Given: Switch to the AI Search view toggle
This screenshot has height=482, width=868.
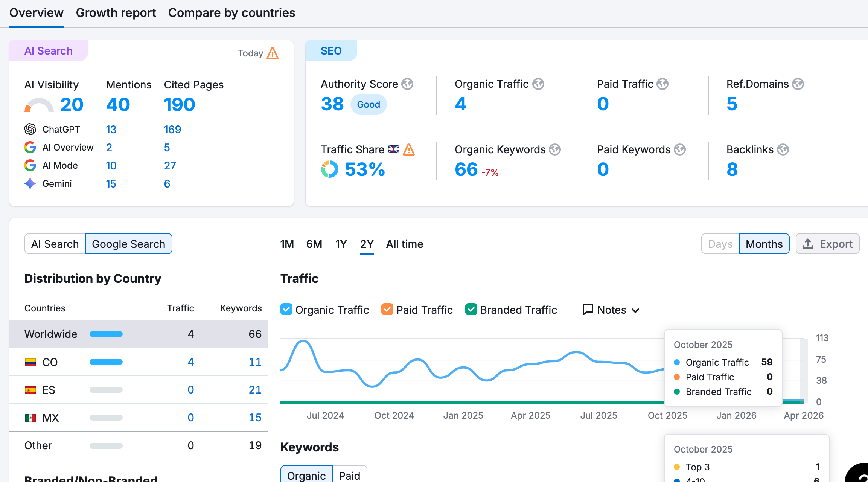Looking at the screenshot, I should tap(55, 244).
